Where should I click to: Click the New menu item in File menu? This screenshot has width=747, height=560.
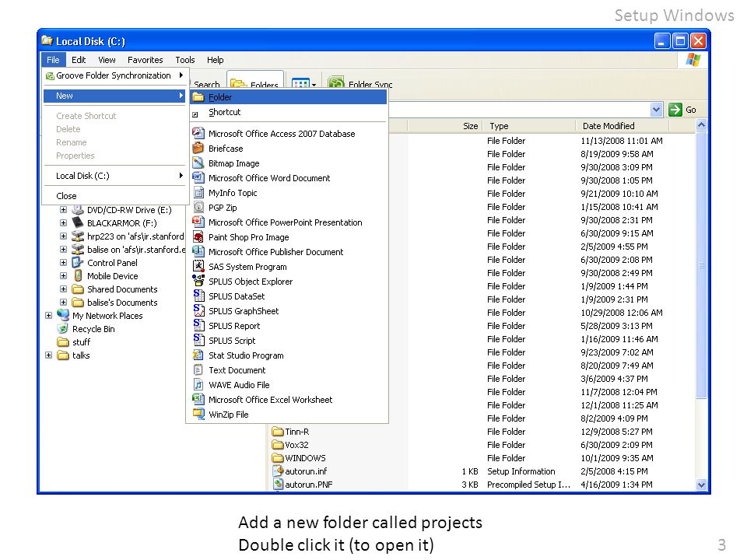(114, 96)
